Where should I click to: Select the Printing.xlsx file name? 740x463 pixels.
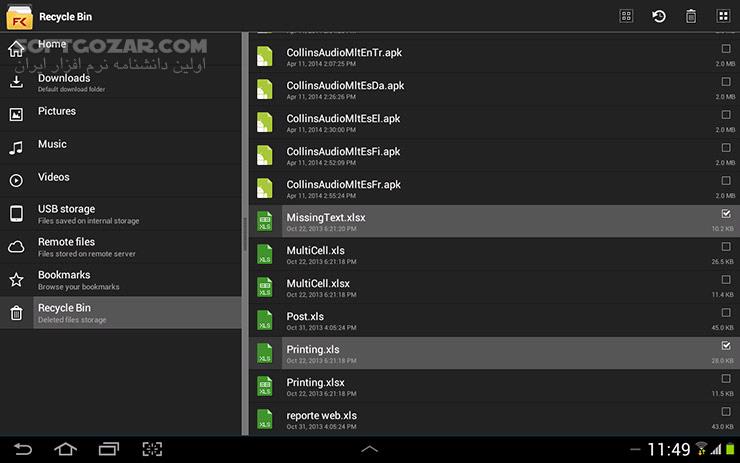(x=315, y=383)
